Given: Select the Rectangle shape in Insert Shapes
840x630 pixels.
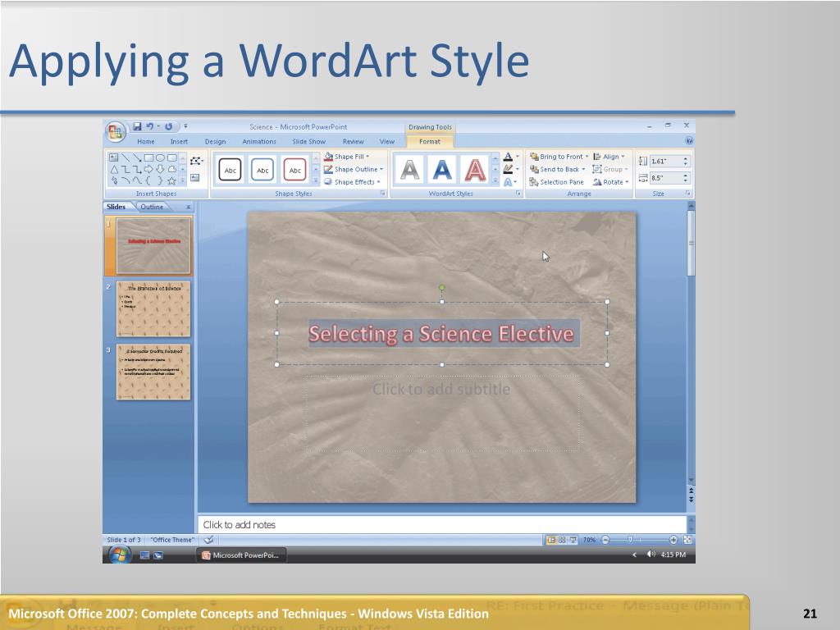Looking at the screenshot, I should [x=148, y=157].
